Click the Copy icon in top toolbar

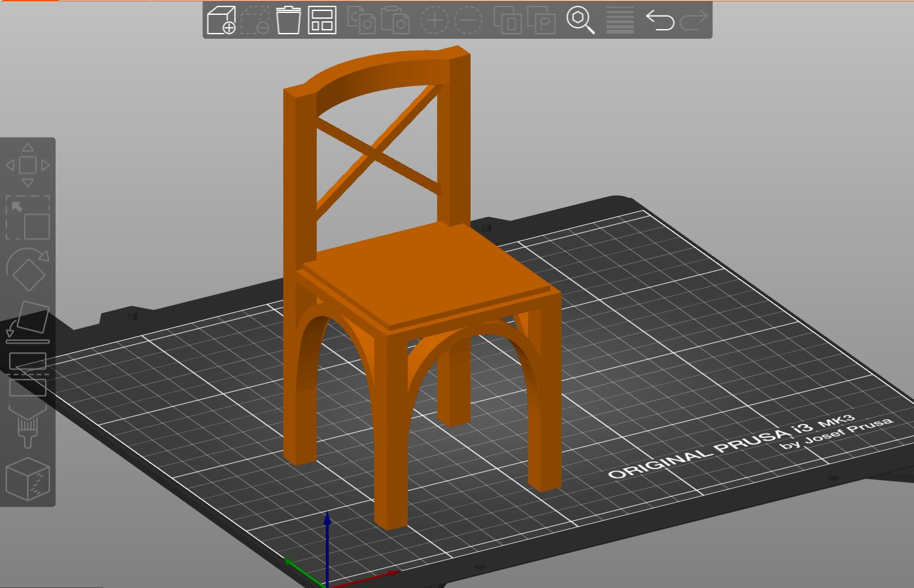click(361, 20)
